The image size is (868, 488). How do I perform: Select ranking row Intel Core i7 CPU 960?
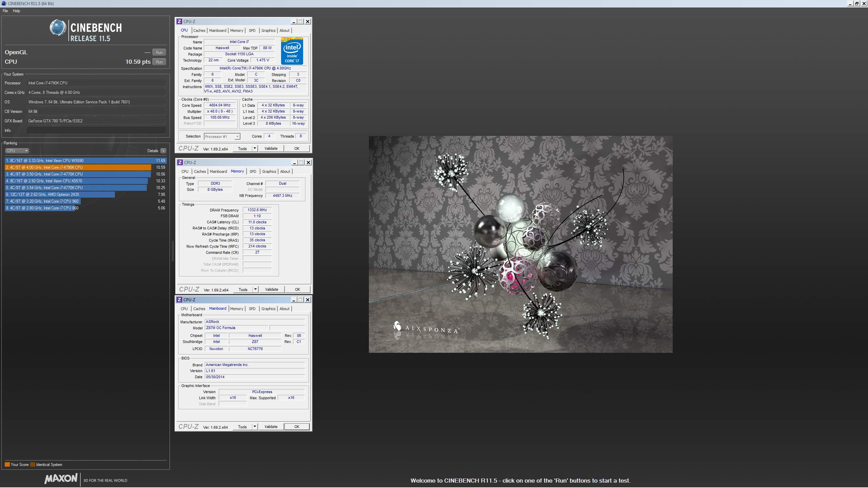pyautogui.click(x=86, y=201)
